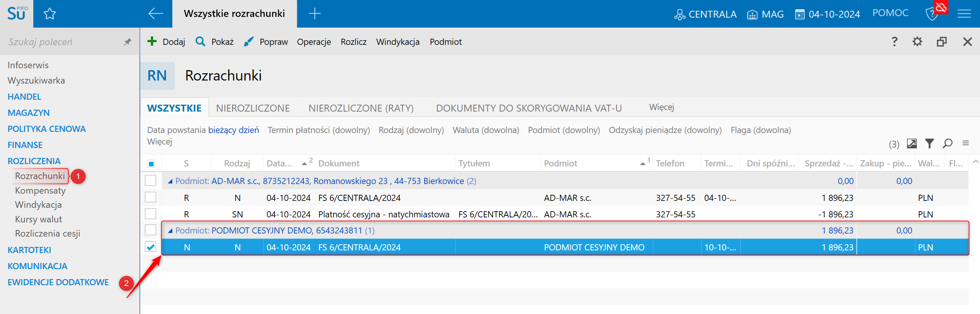Uncheck the selected PODMIOT CESYJNY DEMO row
This screenshot has height=314, width=980.
pyautogui.click(x=151, y=247)
